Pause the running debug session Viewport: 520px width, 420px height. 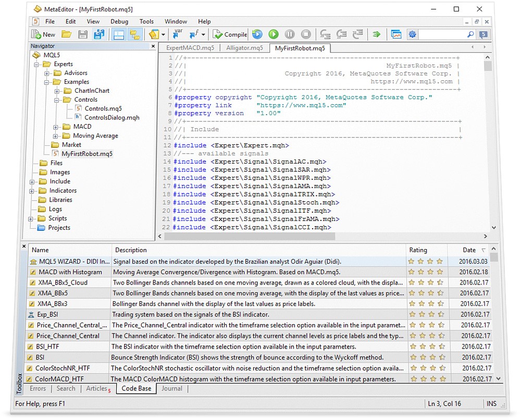pyautogui.click(x=290, y=34)
